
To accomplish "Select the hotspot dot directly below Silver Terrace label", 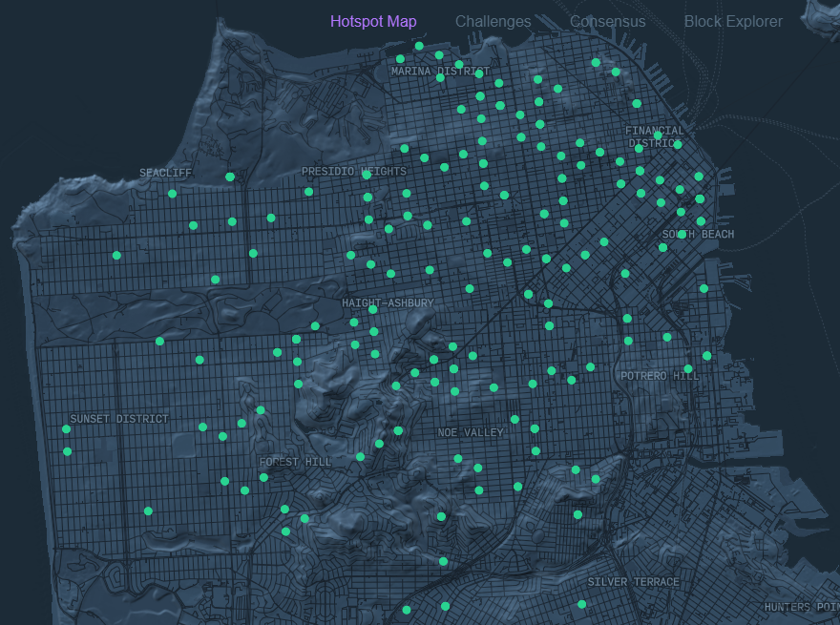I will tap(581, 604).
